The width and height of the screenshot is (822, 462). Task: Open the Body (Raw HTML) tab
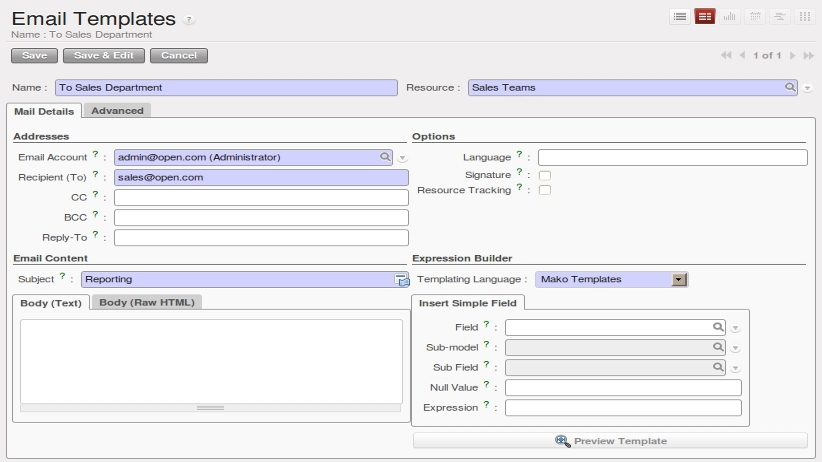(147, 303)
